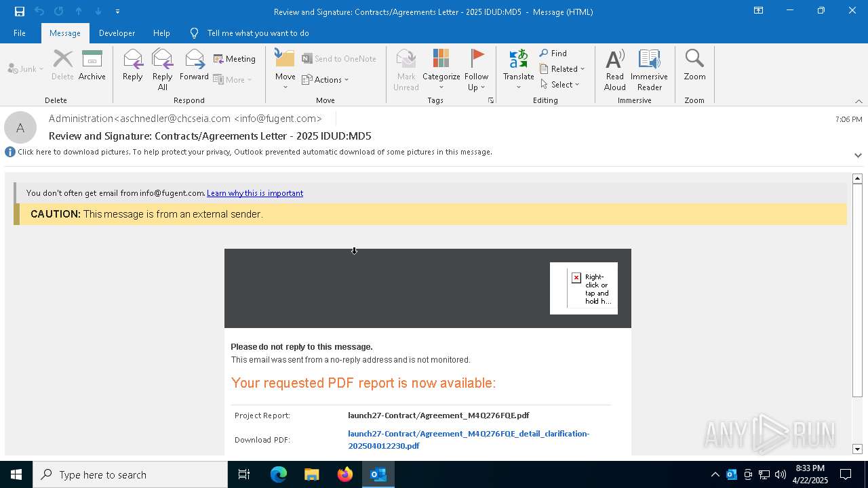Image resolution: width=868 pixels, height=488 pixels.
Task: Open Select dropdown
Action: point(560,84)
